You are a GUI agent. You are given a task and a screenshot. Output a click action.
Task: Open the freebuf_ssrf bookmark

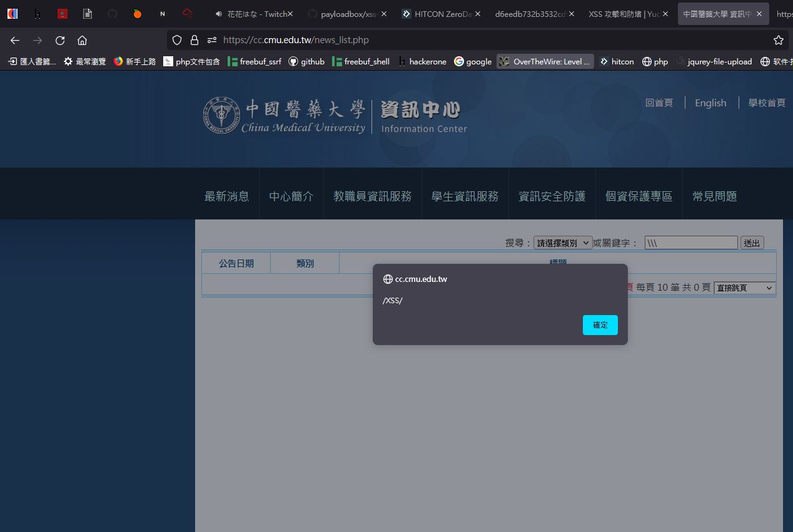point(255,61)
